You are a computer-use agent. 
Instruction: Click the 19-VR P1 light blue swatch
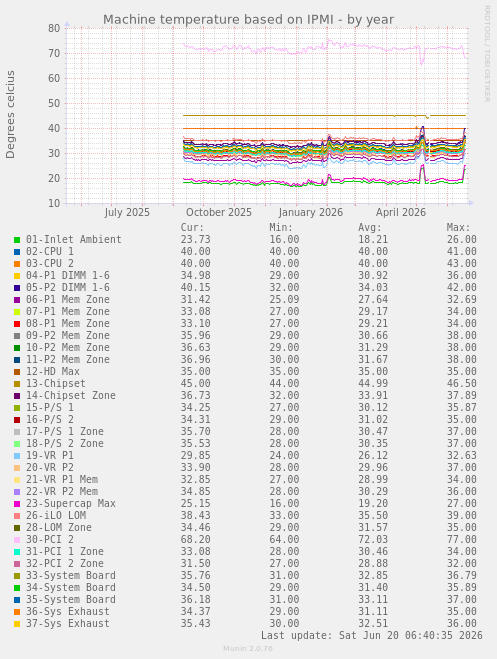(17, 456)
